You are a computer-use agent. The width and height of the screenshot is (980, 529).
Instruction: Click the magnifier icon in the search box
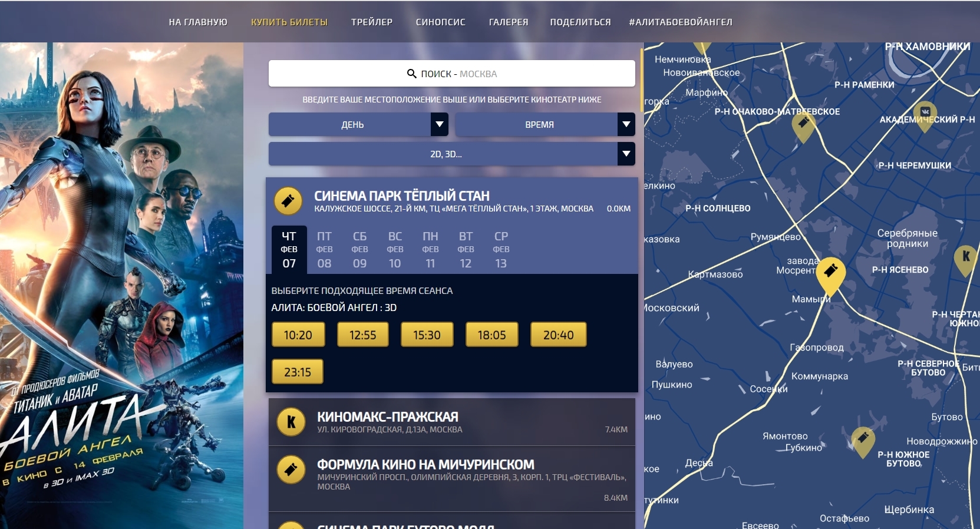tap(412, 74)
